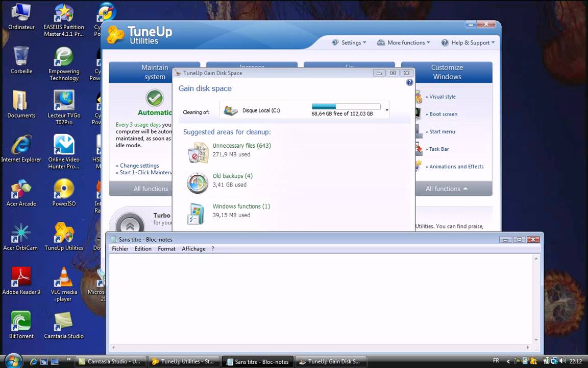Click the volume icon in system tray
This screenshot has height=368, width=588.
(562, 361)
